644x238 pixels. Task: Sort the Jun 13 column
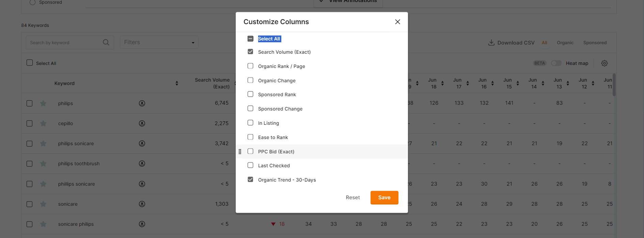tap(568, 83)
